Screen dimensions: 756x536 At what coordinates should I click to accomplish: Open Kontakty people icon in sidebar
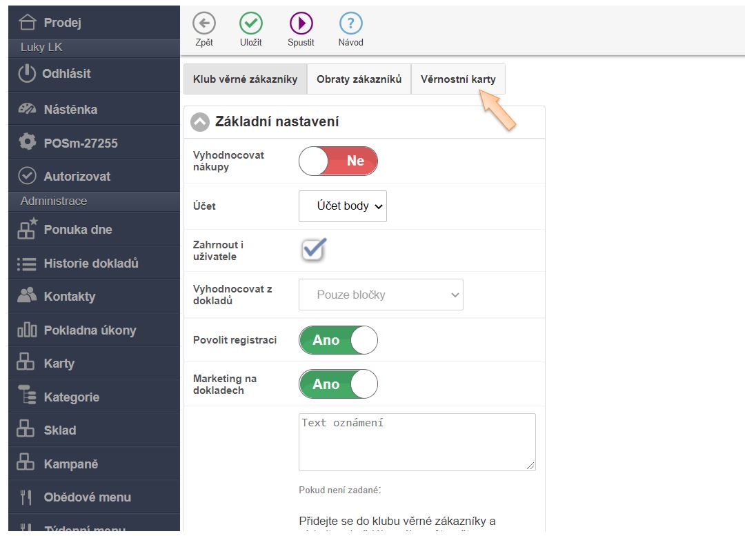(27, 296)
